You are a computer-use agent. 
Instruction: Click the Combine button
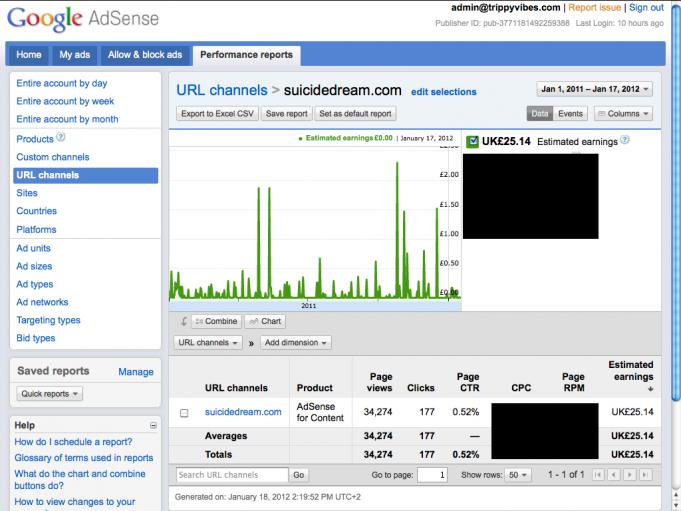click(x=216, y=321)
